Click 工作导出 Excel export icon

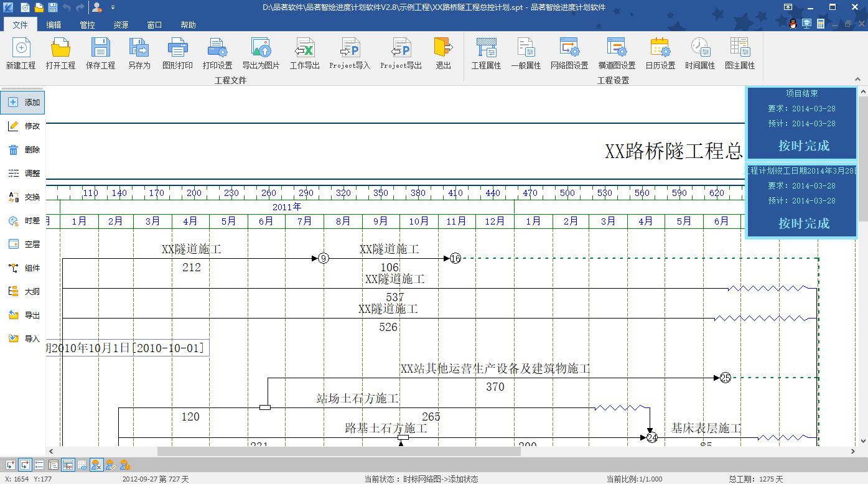[305, 54]
